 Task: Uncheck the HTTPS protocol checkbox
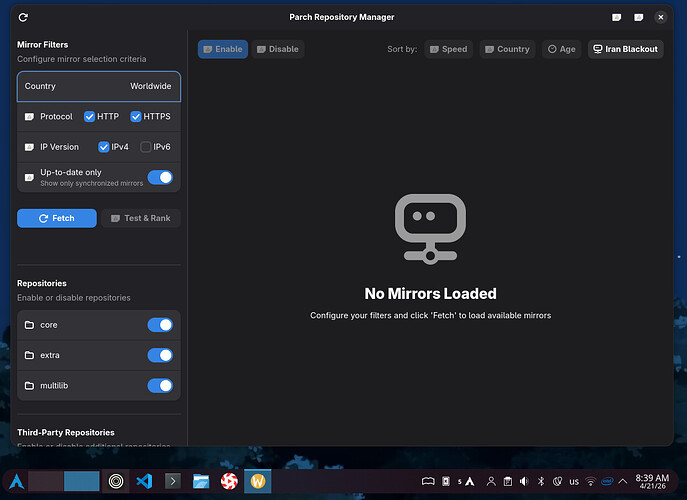(136, 117)
